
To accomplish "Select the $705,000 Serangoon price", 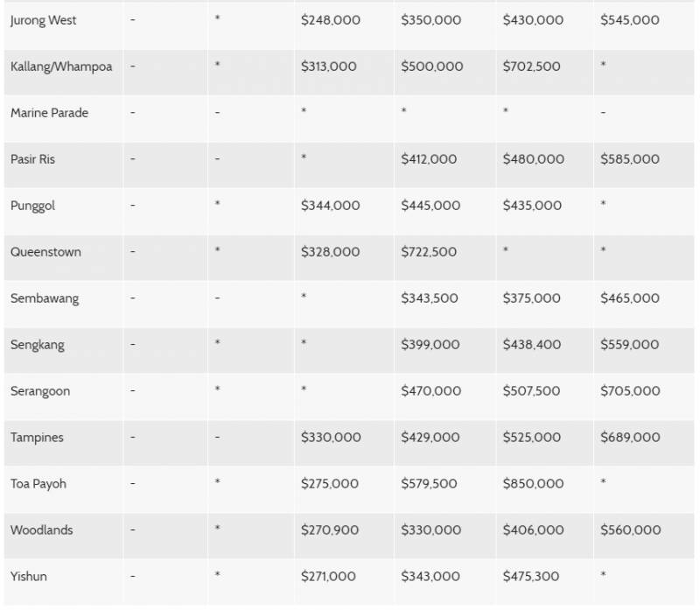I will pyautogui.click(x=630, y=391).
